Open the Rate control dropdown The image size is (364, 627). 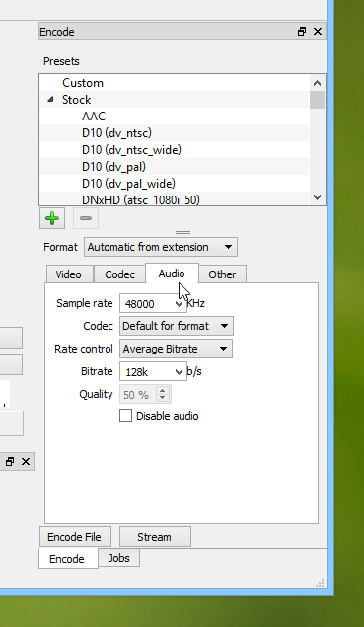pyautogui.click(x=176, y=349)
